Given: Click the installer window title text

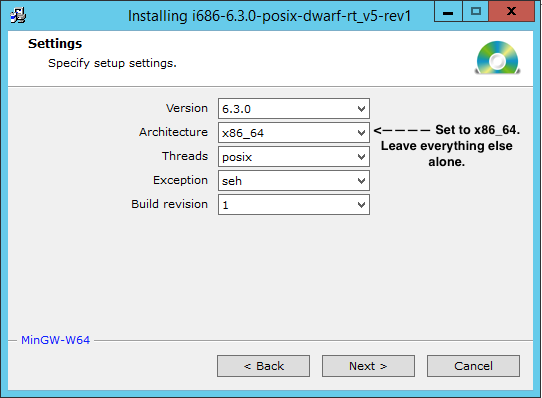Looking at the screenshot, I should coord(269,16).
